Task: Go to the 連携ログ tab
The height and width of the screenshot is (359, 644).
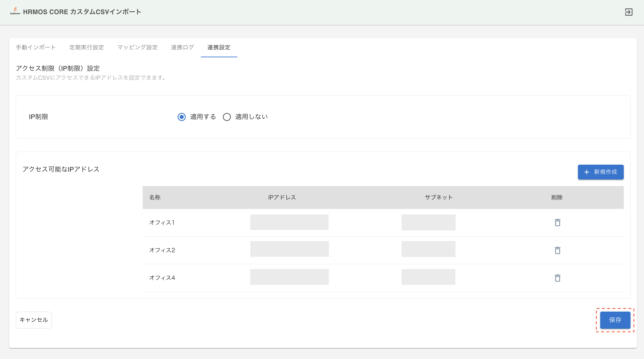Action: click(182, 47)
